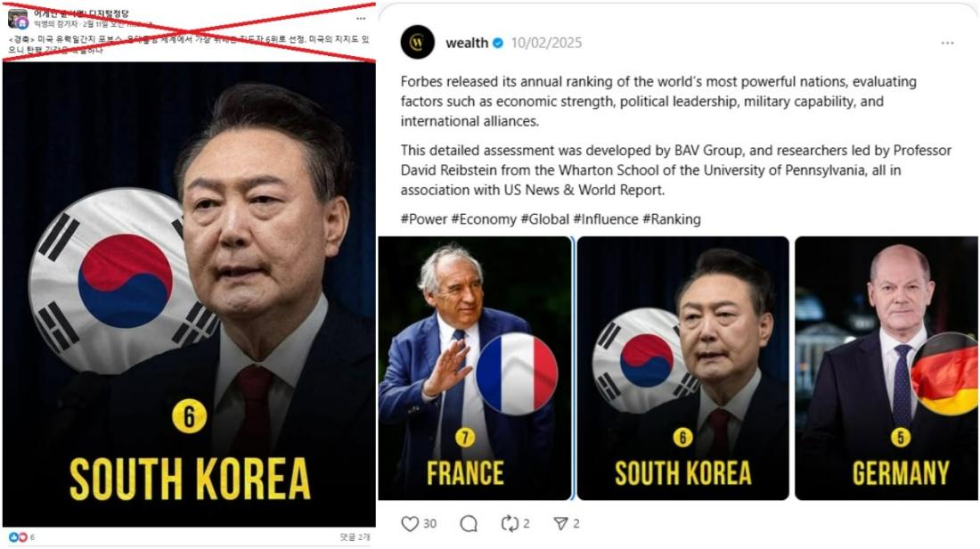This screenshot has width=980, height=549.
Task: Open the South Korea thumbnail in wealth post
Action: (682, 367)
